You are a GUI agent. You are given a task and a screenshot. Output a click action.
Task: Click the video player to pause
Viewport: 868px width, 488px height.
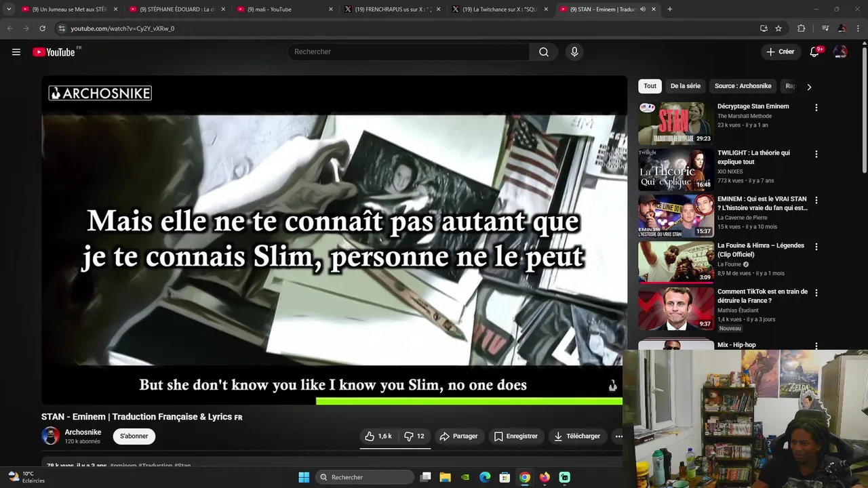[334, 239]
